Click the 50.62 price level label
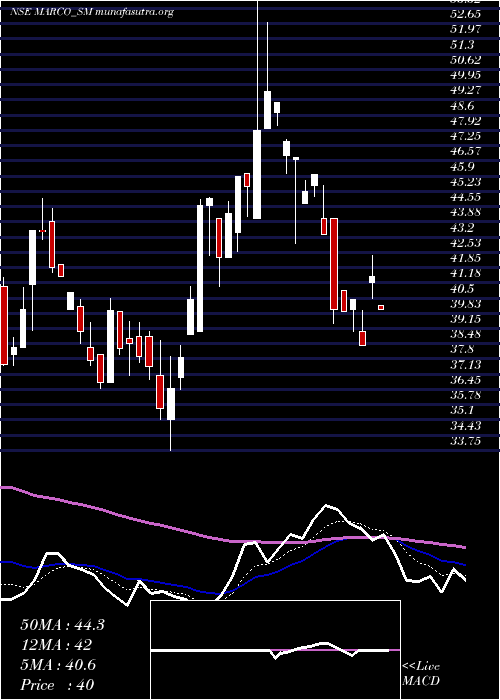Screen dimensions: 500x700 coord(465,60)
